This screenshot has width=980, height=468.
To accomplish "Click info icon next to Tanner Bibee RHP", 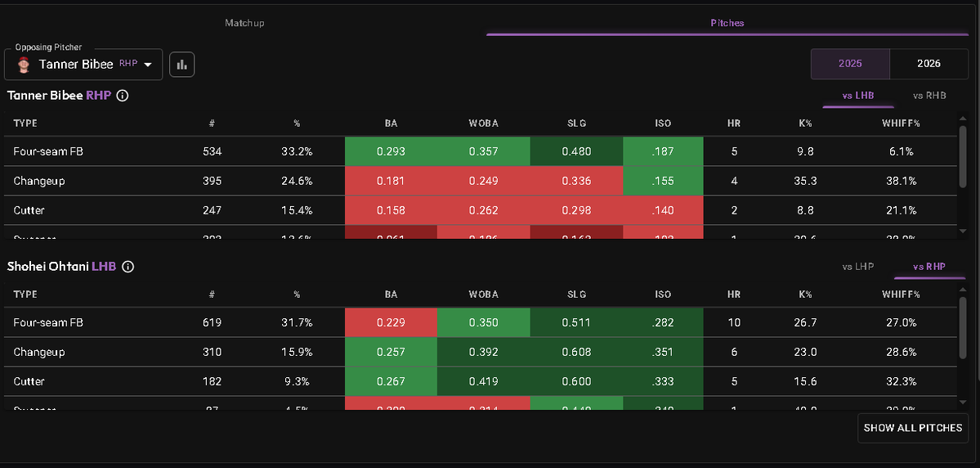I will [x=123, y=96].
